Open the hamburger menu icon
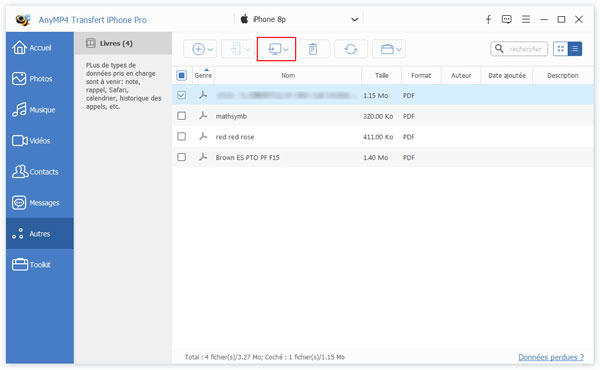This screenshot has width=600, height=370. tap(526, 19)
